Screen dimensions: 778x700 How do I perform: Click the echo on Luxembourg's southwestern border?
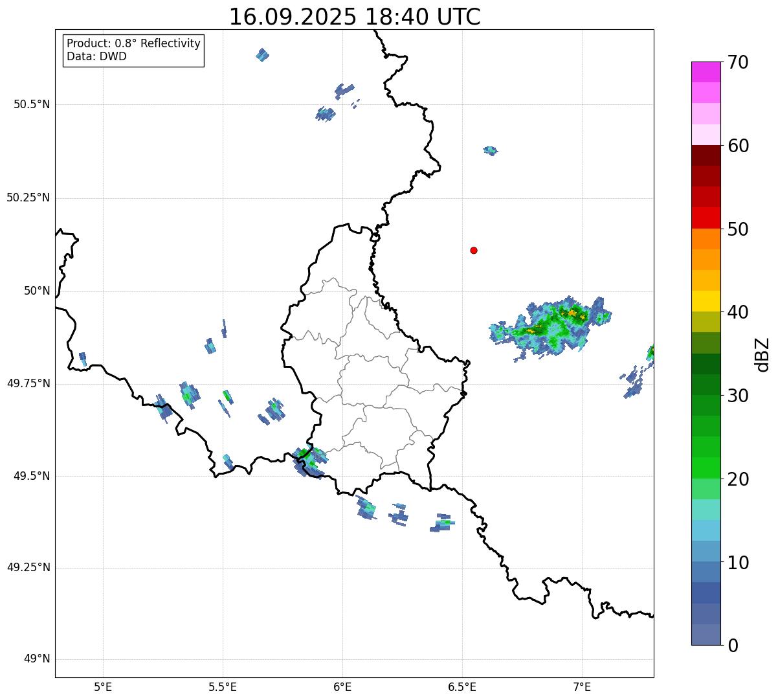click(309, 461)
